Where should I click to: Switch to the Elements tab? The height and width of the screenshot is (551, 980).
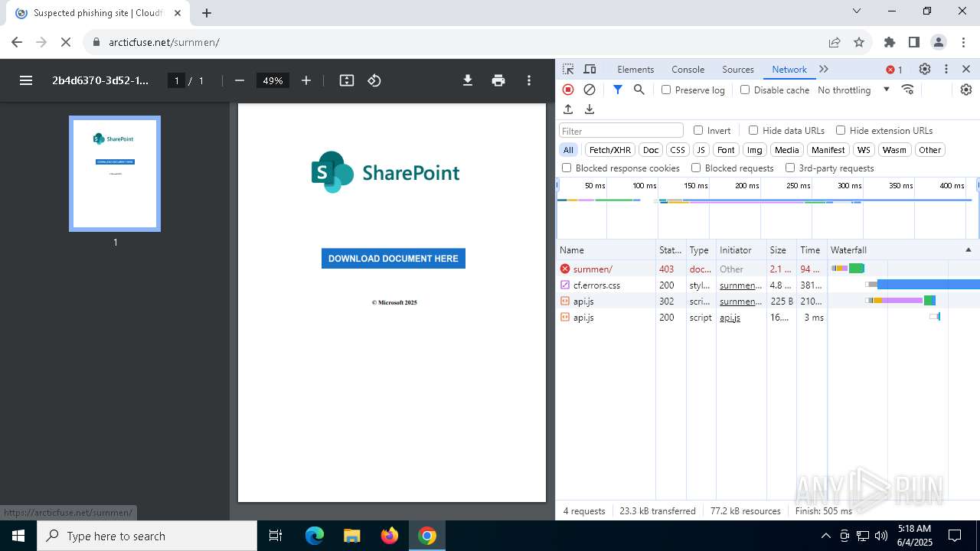[x=635, y=69]
